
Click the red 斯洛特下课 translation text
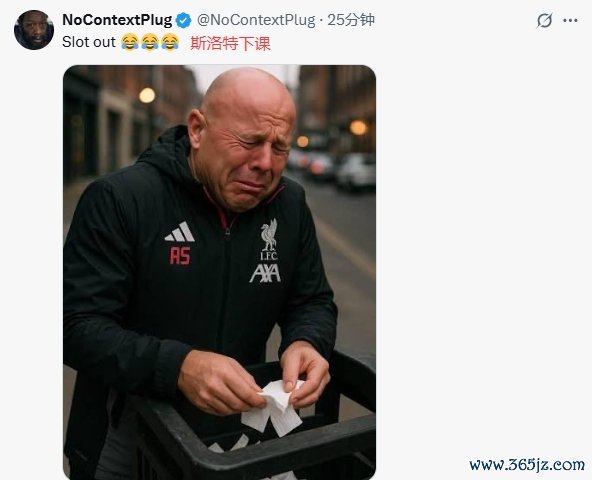[230, 43]
